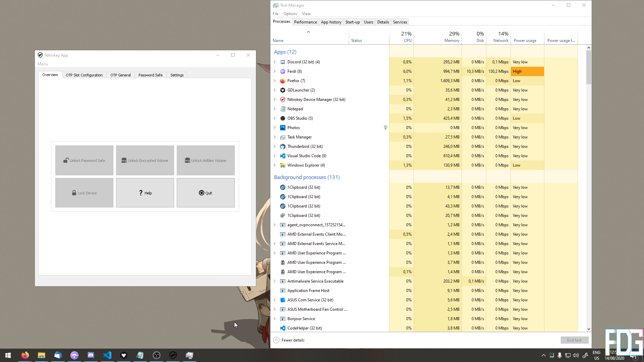
Task: Click the OBS Studio icon in the process list
Action: coord(282,118)
